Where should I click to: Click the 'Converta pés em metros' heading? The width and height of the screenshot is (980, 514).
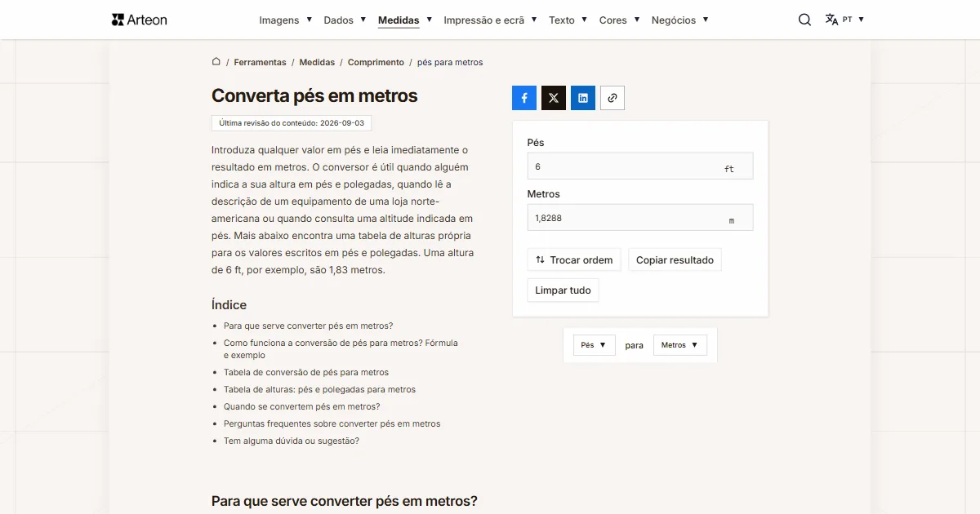[314, 95]
